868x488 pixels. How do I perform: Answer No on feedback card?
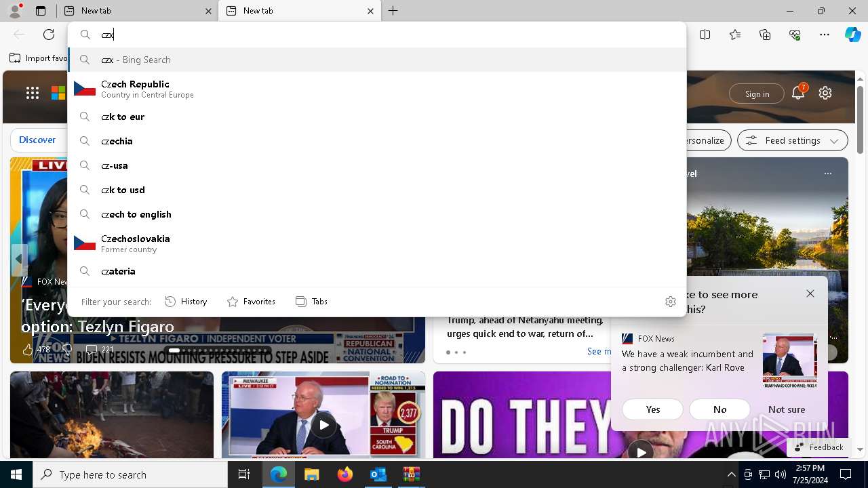coord(719,409)
